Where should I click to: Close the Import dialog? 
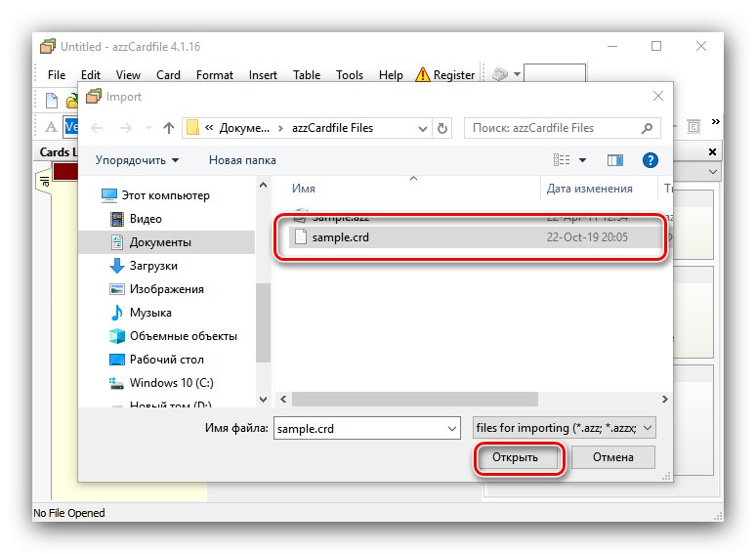658,96
